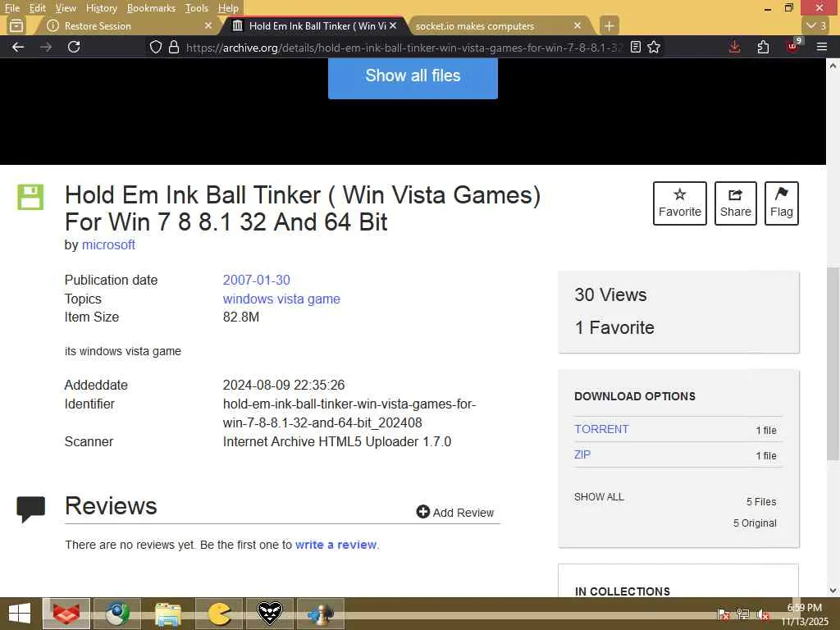Screen dimensions: 840x630
Task: Click the 1 Favorite statistic text
Action: (x=614, y=327)
